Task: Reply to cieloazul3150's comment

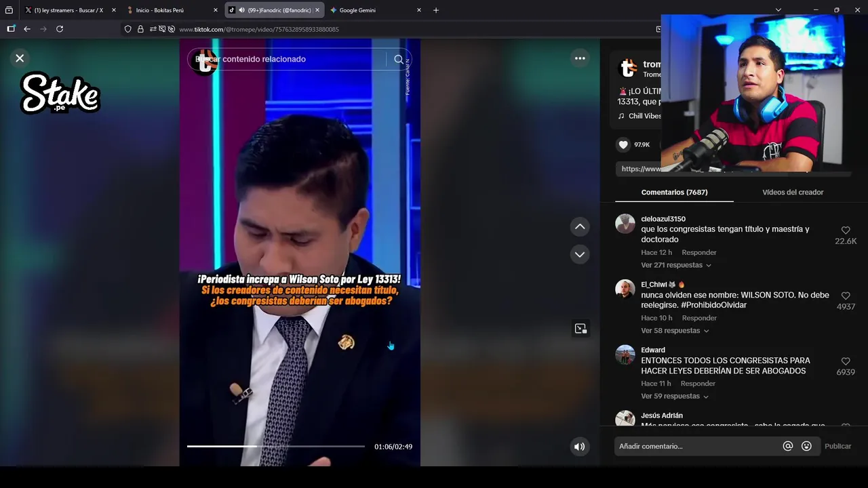Action: [699, 252]
